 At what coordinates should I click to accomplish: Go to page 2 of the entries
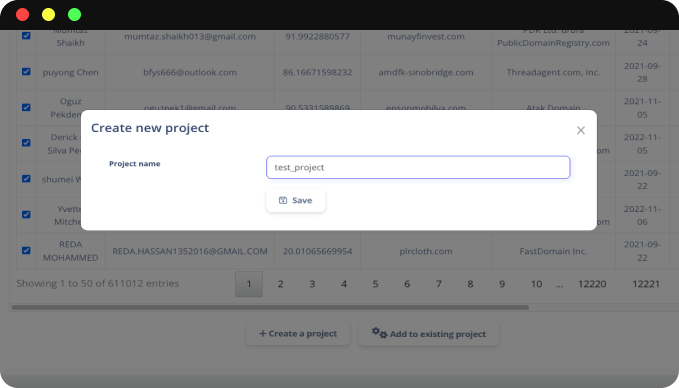280,284
